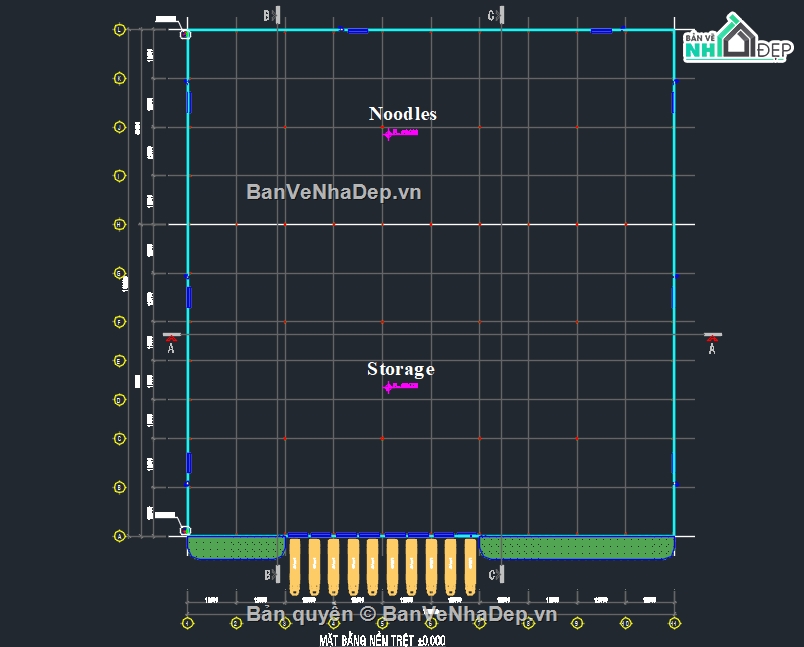Select grid axis bubble H
This screenshot has height=647, width=804.
tap(119, 225)
